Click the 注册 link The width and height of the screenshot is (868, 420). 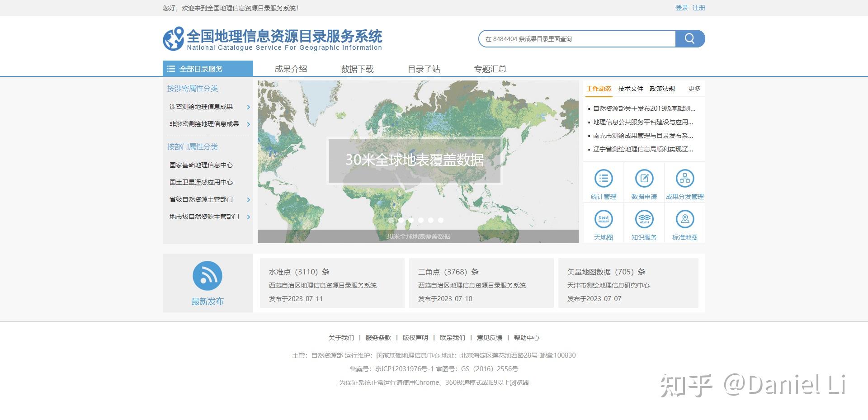click(x=699, y=8)
